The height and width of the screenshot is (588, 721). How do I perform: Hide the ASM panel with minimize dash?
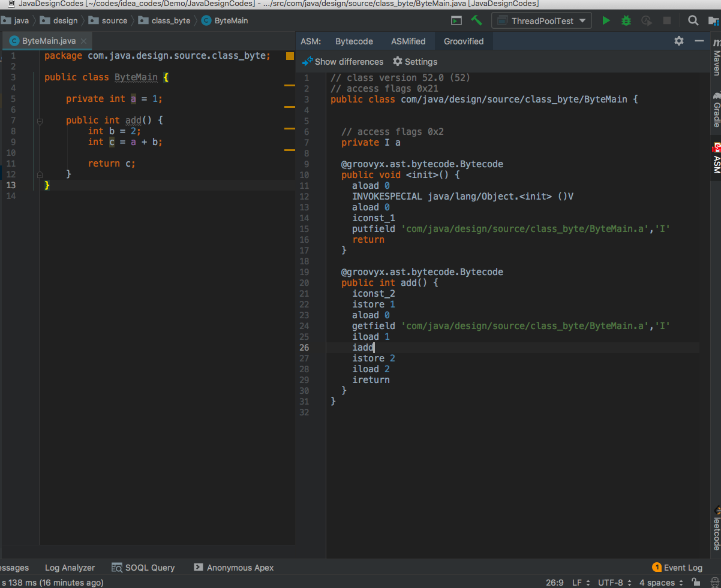699,41
